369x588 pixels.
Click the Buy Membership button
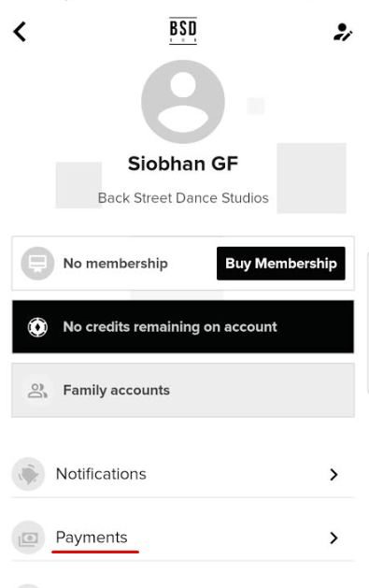coord(281,264)
